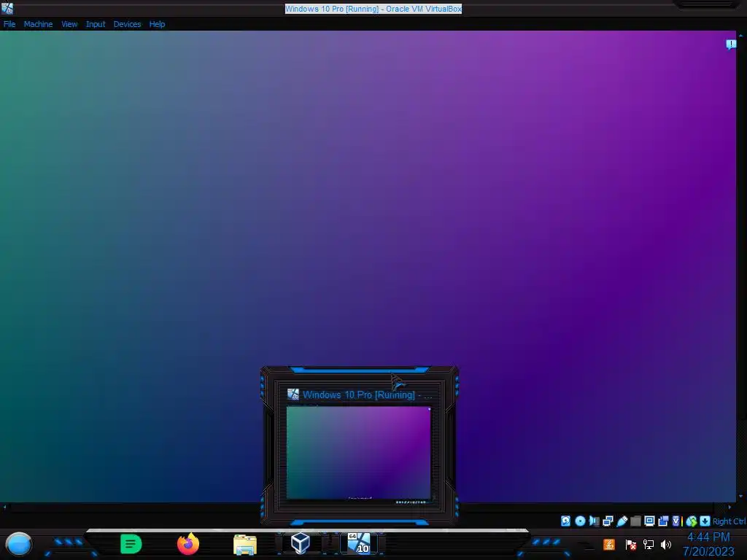Image resolution: width=747 pixels, height=560 pixels.
Task: Click the hard disk activity status icon
Action: (565, 521)
